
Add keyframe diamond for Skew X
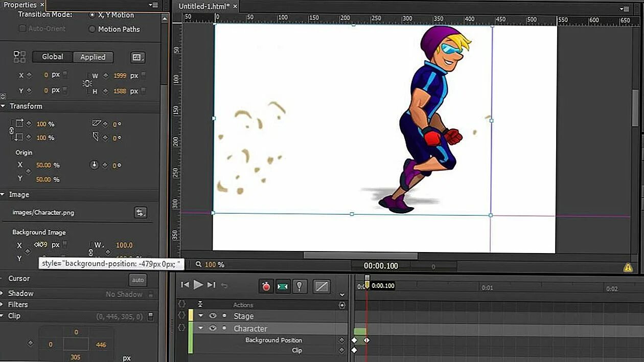pyautogui.click(x=106, y=124)
